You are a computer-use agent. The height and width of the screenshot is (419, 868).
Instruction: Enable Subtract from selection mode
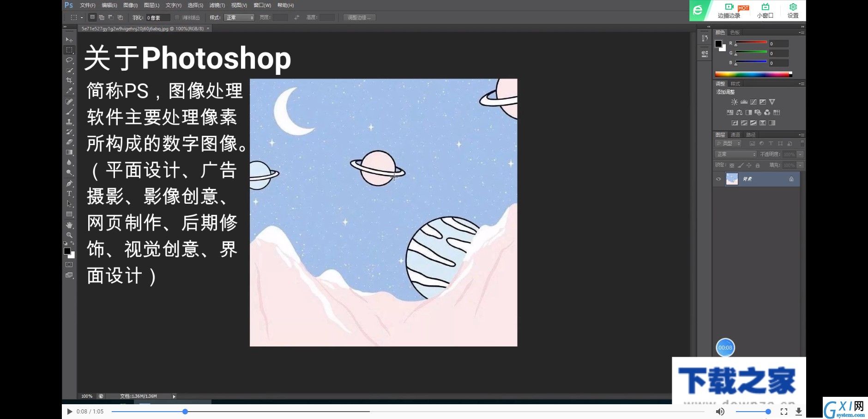[111, 18]
